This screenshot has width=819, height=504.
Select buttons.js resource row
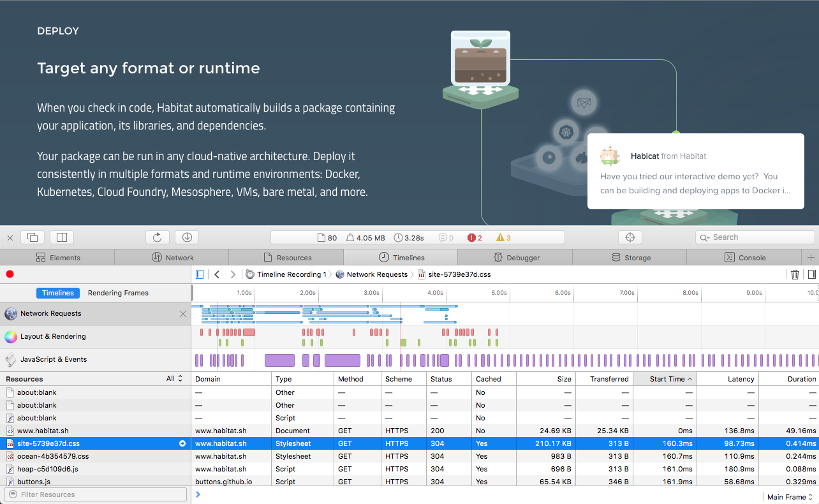click(x=96, y=482)
